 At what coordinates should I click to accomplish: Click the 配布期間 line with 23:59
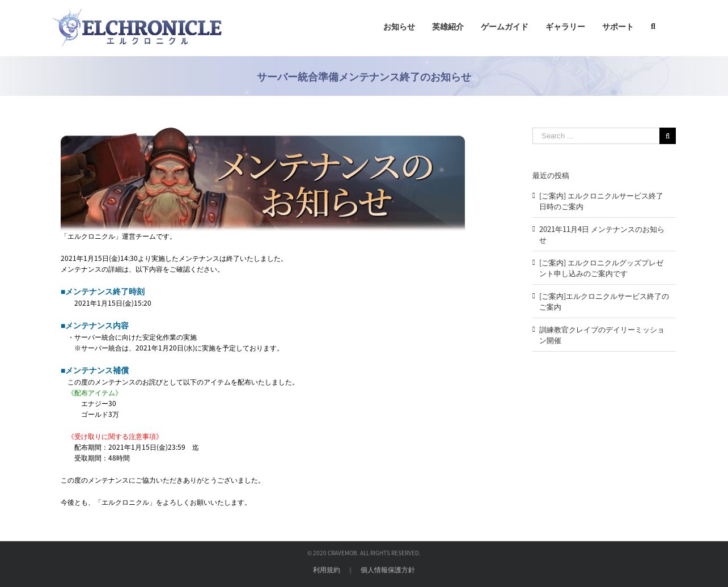point(137,447)
